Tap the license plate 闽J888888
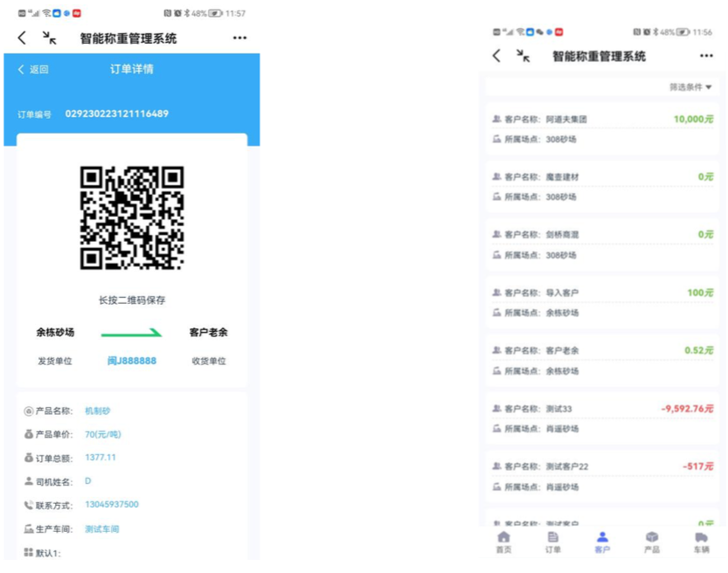Image resolution: width=728 pixels, height=573 pixels. click(132, 361)
